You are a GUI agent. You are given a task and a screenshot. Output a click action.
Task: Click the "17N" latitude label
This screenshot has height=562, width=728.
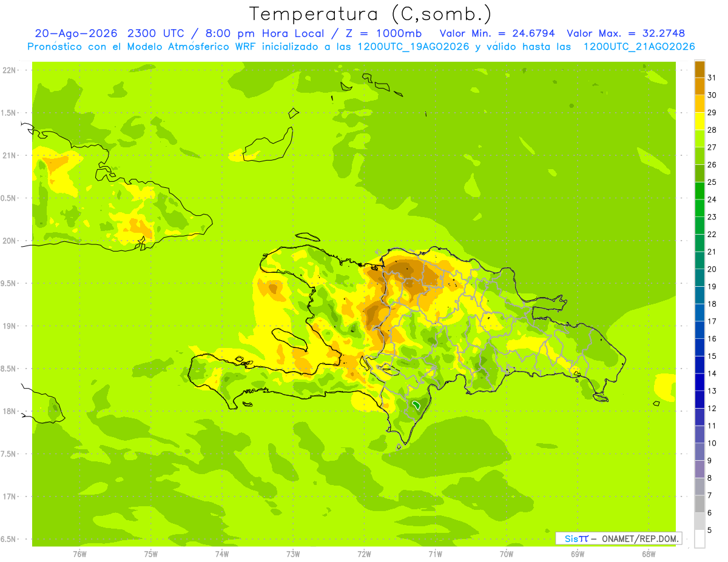[9, 497]
